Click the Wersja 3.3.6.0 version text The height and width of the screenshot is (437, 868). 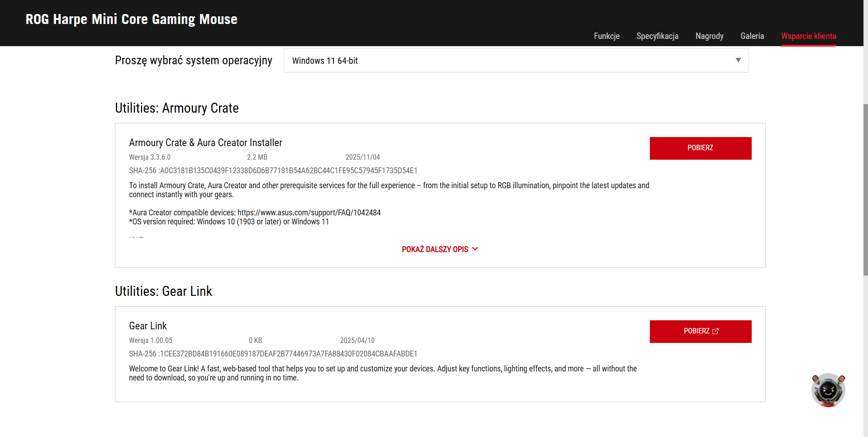(150, 157)
